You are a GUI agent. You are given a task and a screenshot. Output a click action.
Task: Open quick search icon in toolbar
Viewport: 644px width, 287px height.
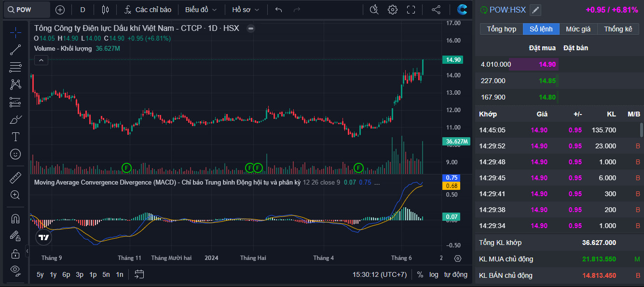[x=374, y=10]
